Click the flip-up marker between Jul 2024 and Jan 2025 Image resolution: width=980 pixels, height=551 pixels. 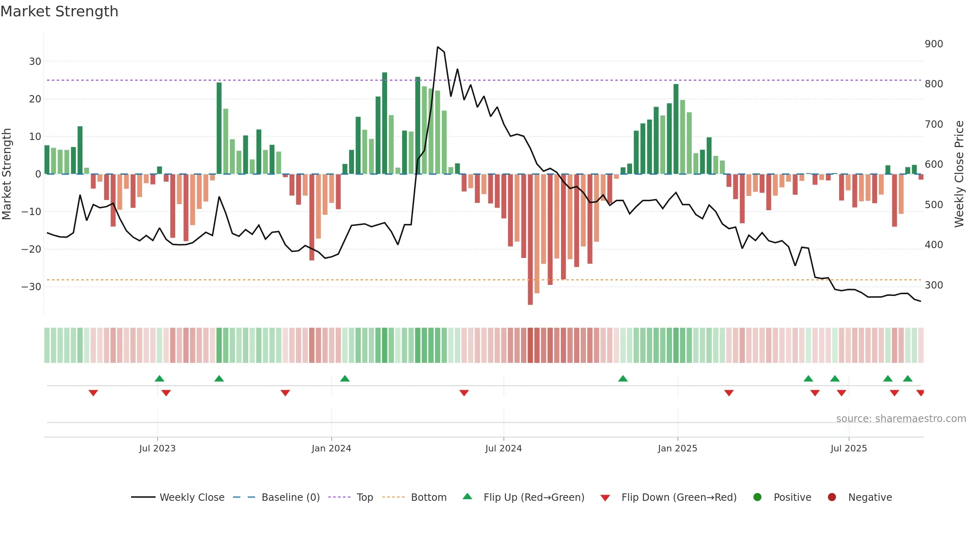(x=623, y=378)
